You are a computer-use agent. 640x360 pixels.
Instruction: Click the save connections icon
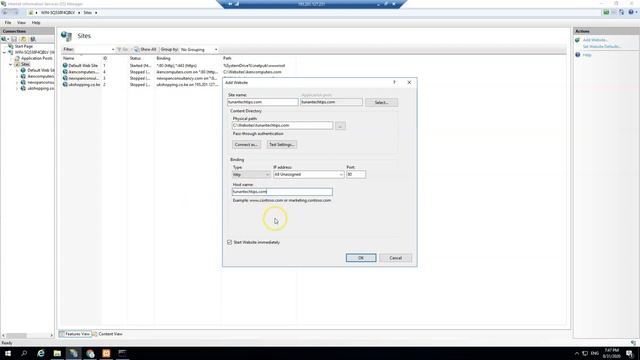(14, 39)
